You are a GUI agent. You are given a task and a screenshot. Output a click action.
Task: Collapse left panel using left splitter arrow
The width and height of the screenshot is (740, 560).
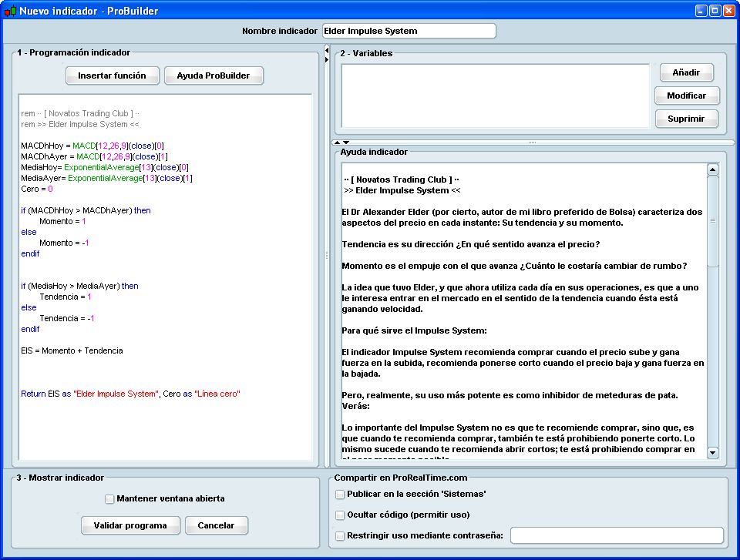click(x=327, y=50)
